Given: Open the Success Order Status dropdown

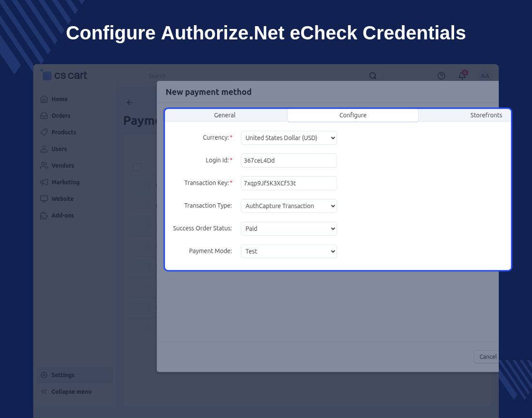Looking at the screenshot, I should 289,228.
